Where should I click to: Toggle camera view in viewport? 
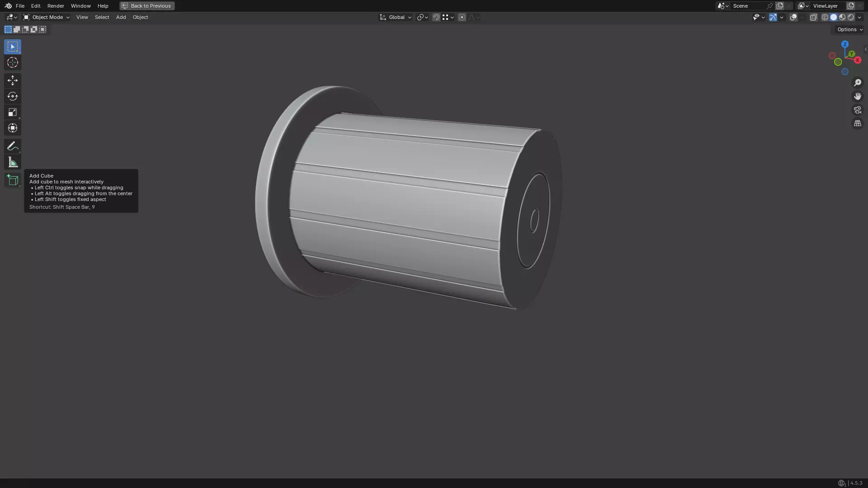pos(857,110)
